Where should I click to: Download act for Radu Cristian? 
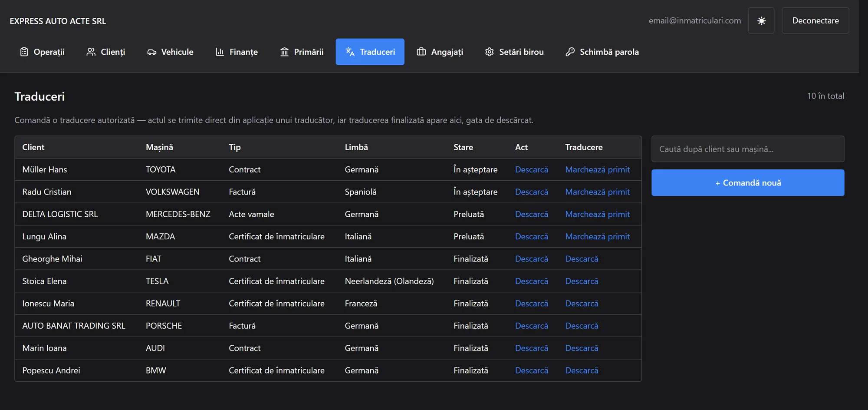(531, 192)
